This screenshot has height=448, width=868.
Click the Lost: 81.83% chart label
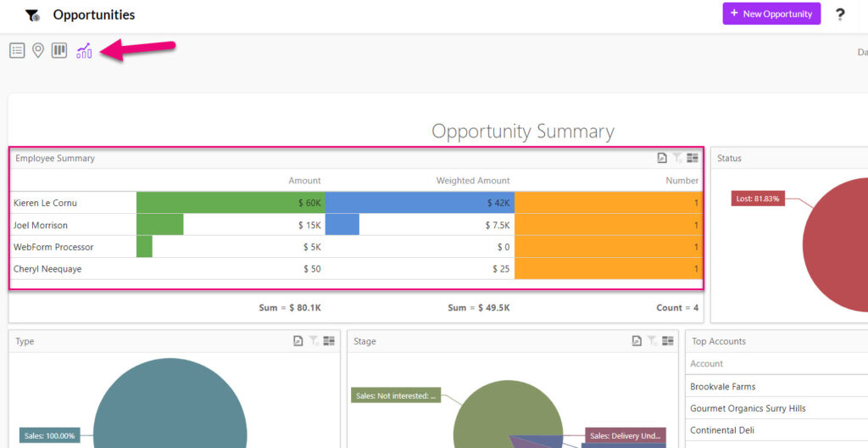pos(758,199)
